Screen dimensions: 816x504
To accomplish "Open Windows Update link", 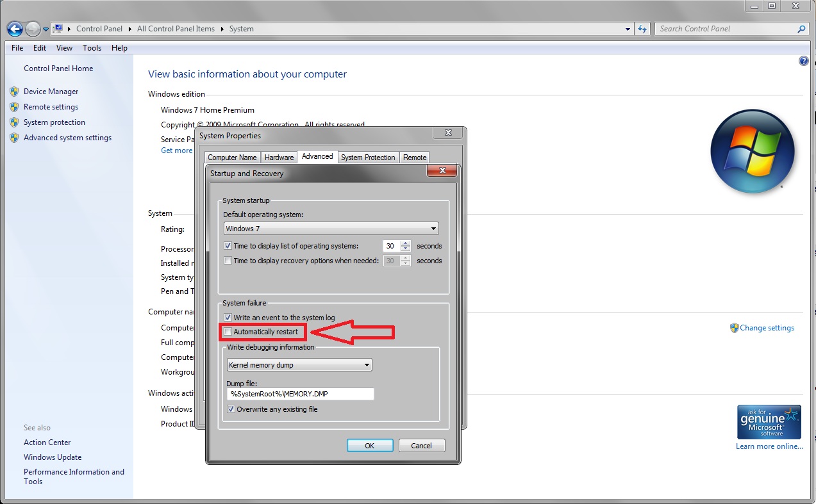I will [x=53, y=457].
